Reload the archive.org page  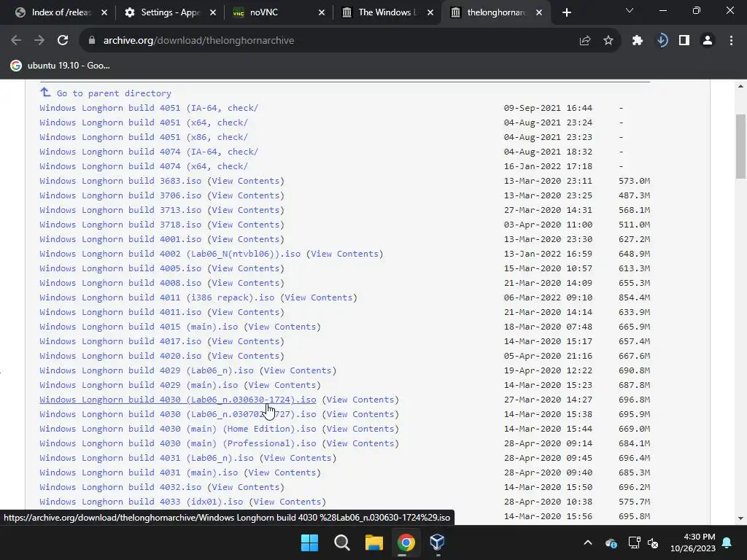click(63, 41)
